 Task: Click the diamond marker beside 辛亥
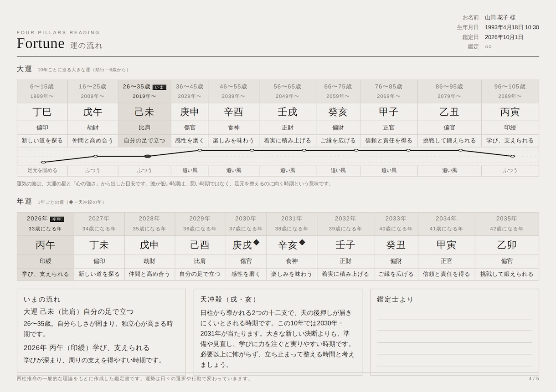pyautogui.click(x=302, y=243)
